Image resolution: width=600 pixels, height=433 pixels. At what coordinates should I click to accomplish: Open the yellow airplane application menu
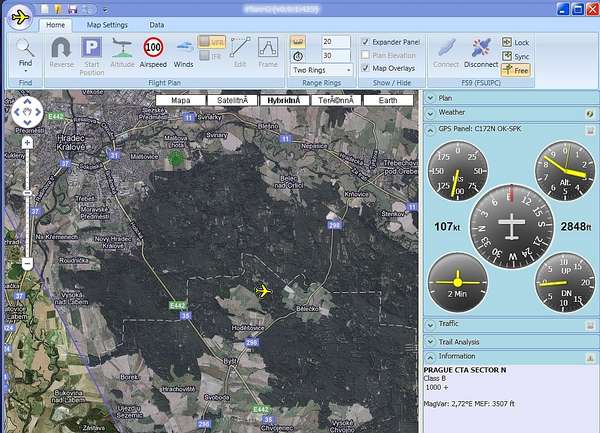[20, 17]
